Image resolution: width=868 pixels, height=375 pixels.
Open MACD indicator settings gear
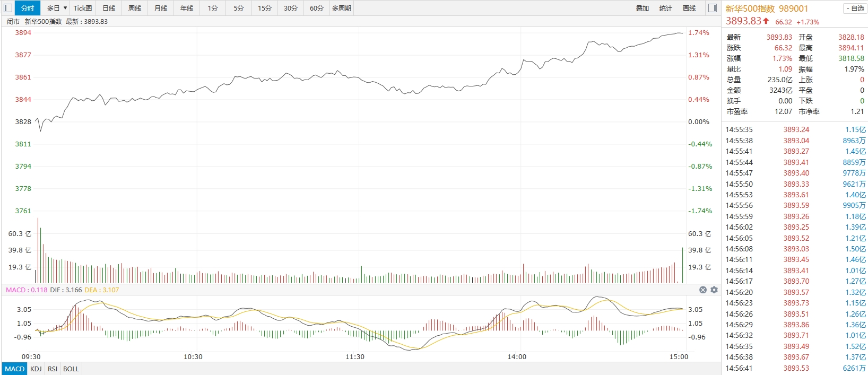(x=714, y=290)
